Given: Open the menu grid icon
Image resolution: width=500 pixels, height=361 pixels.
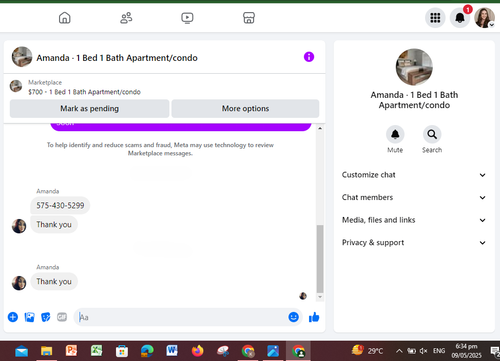Looking at the screenshot, I should [x=435, y=18].
